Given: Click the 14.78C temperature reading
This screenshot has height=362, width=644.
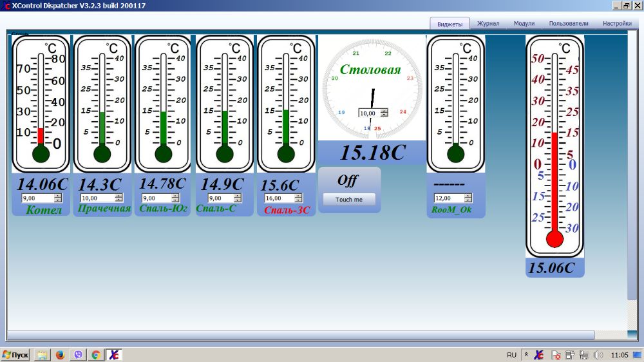Looking at the screenshot, I should tap(163, 184).
